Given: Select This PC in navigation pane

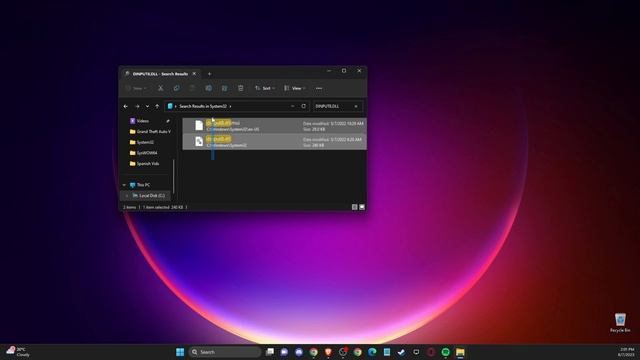Looking at the screenshot, I should coord(140,185).
